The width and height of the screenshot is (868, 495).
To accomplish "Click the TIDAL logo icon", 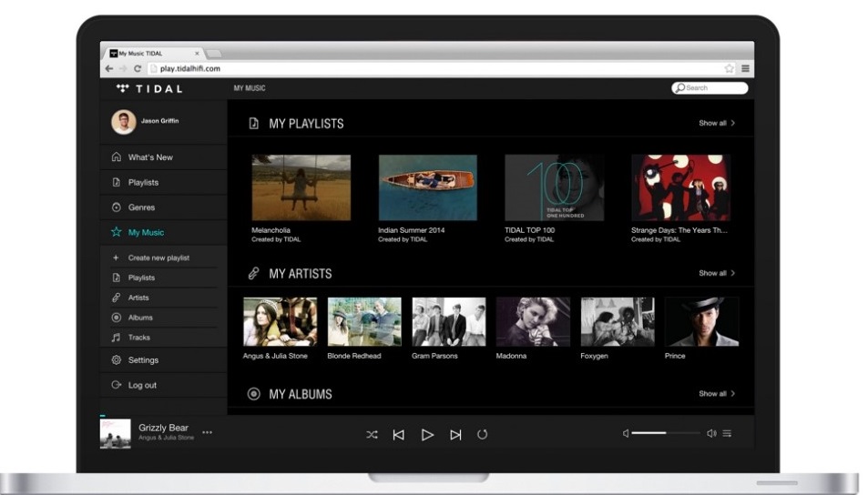I will coord(122,88).
